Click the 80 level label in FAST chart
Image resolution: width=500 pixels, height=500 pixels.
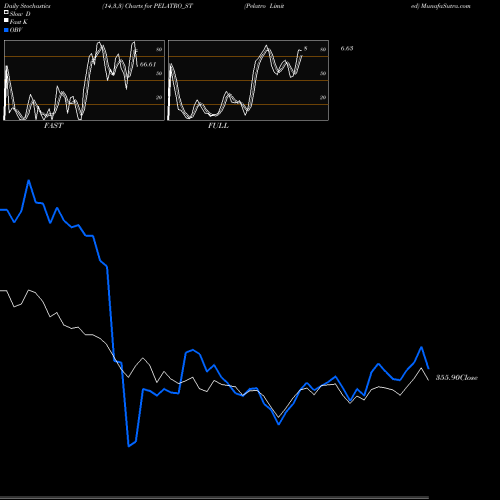pyautogui.click(x=159, y=49)
